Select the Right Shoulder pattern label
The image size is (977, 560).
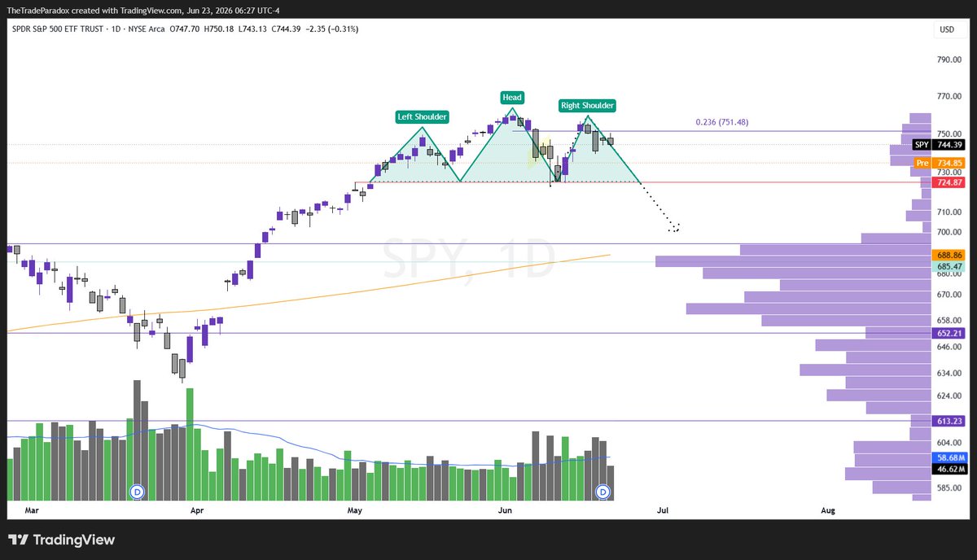587,106
